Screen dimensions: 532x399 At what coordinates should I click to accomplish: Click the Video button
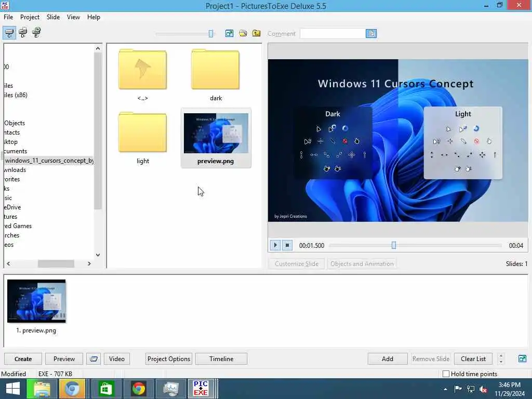tap(117, 358)
